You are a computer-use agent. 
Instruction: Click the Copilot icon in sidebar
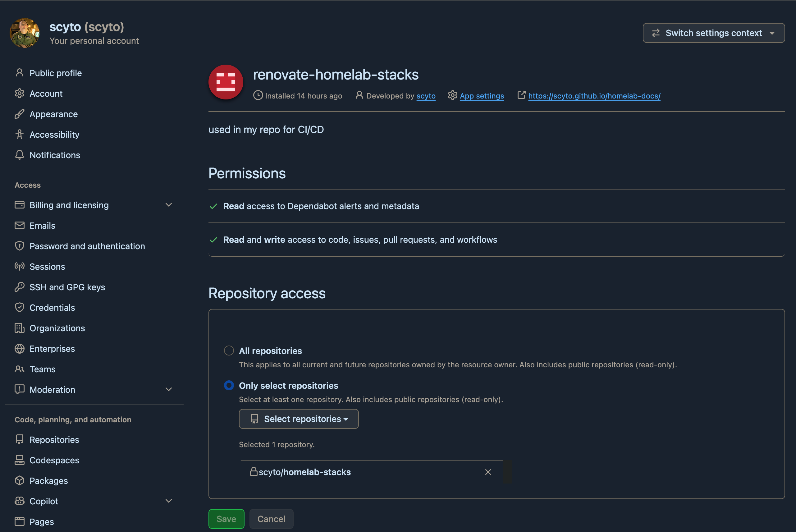tap(19, 501)
